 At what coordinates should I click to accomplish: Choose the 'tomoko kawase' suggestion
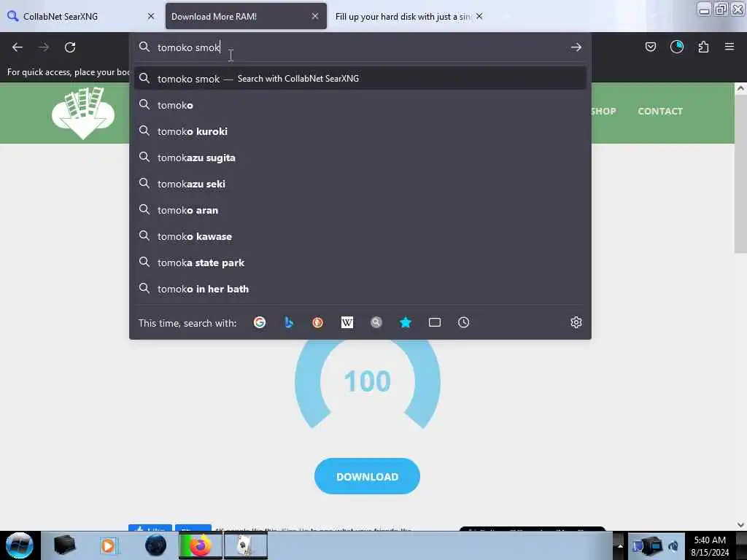pyautogui.click(x=360, y=236)
